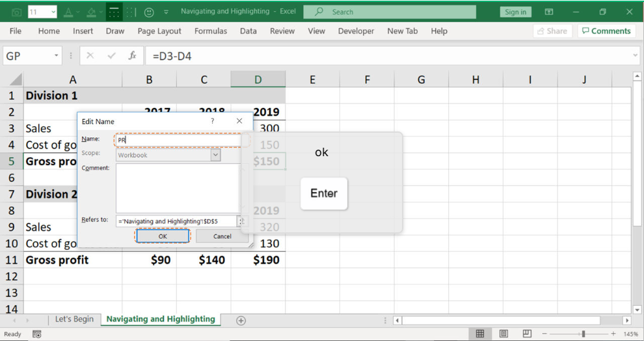Open the Developer tab
Screen dimensions: 644x341
click(356, 31)
